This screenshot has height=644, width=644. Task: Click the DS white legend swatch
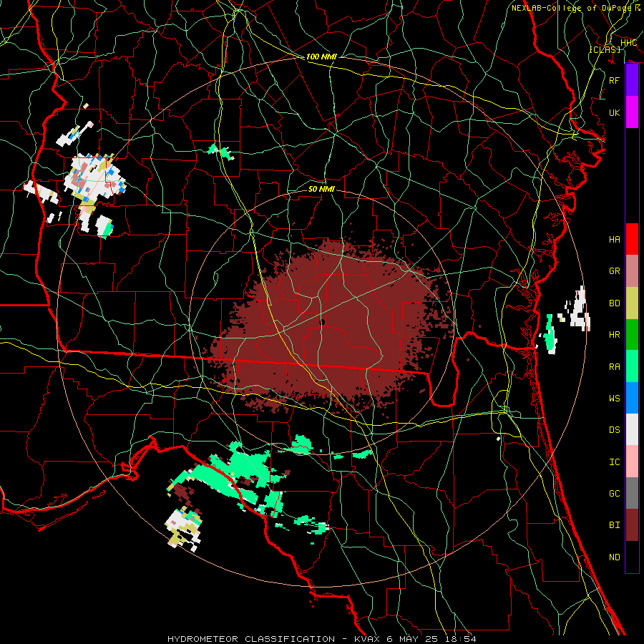tap(632, 429)
